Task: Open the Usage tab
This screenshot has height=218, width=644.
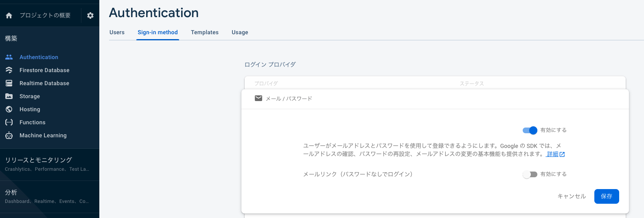Action: (x=240, y=32)
